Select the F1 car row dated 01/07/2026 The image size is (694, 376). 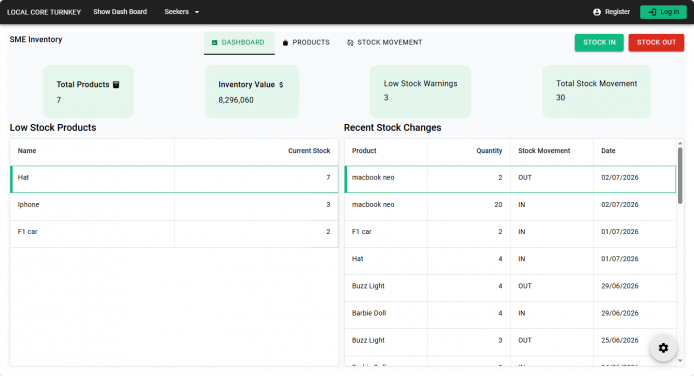pos(510,234)
